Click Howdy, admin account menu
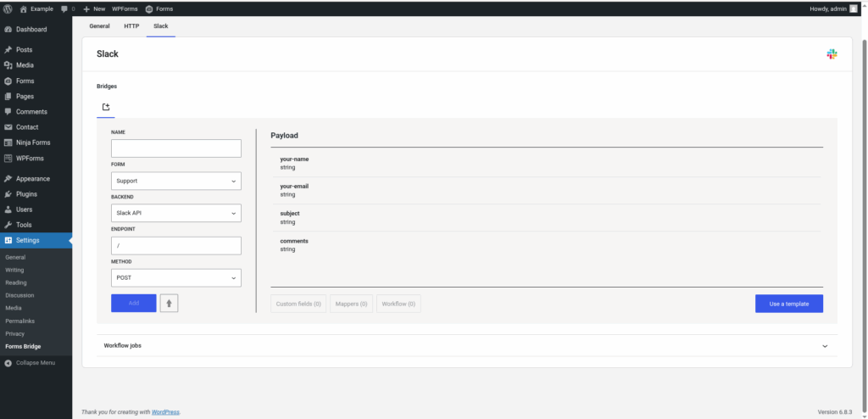The width and height of the screenshot is (868, 419). point(833,8)
